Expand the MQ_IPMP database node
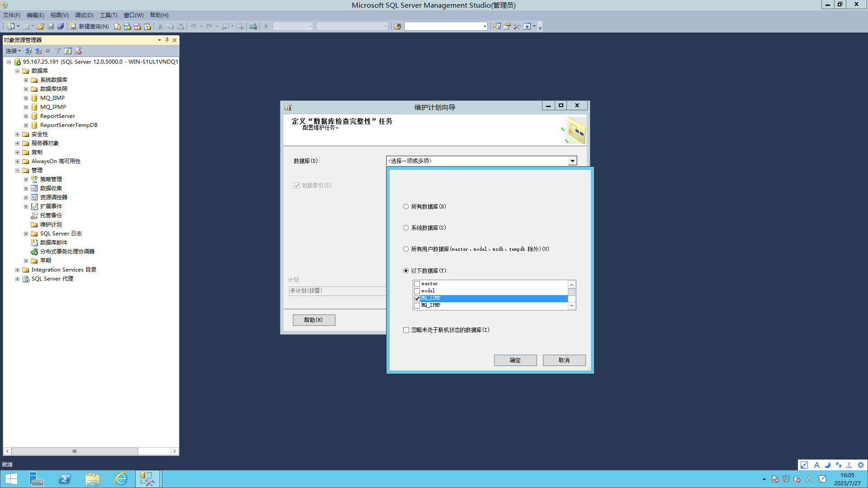 (x=26, y=107)
